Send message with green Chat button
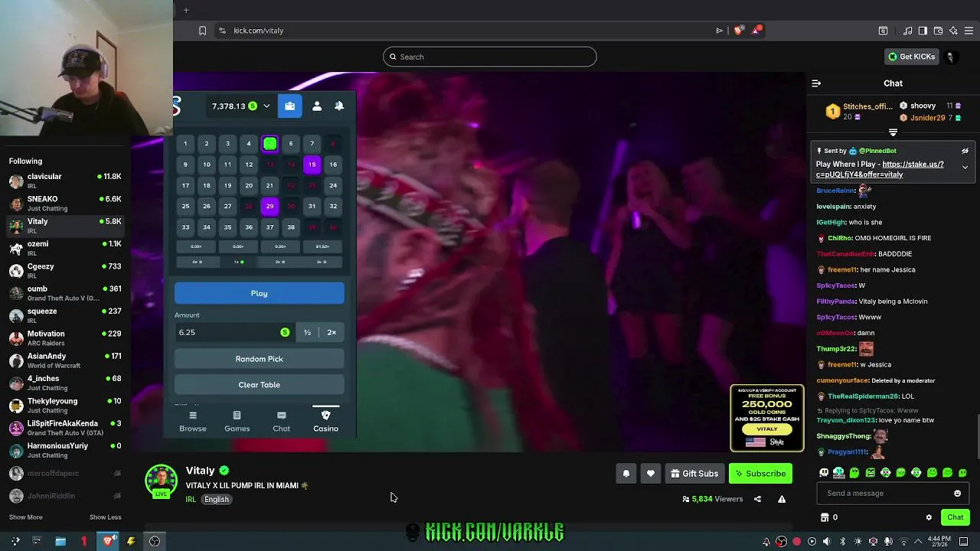Viewport: 980px width, 551px height. click(955, 517)
